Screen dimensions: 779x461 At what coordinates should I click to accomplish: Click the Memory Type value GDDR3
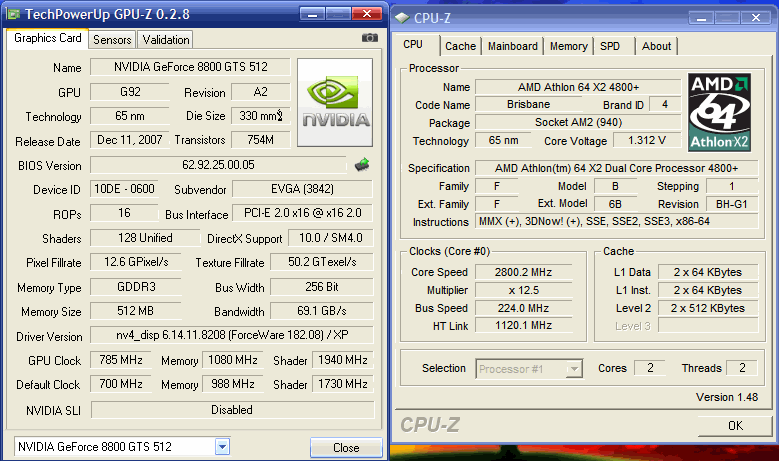tap(136, 287)
